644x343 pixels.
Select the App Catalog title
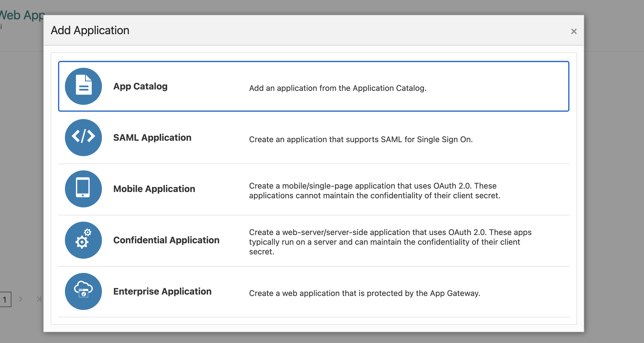[140, 86]
